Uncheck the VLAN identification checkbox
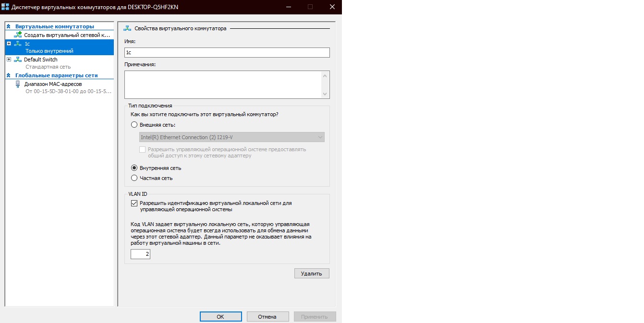The width and height of the screenshot is (644, 323). click(x=134, y=203)
